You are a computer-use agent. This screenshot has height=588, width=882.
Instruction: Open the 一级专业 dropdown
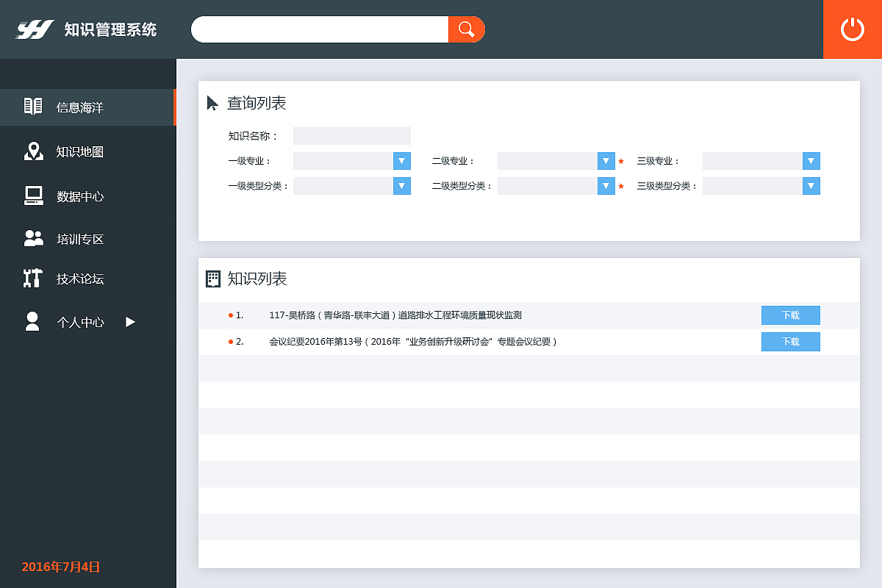[401, 160]
